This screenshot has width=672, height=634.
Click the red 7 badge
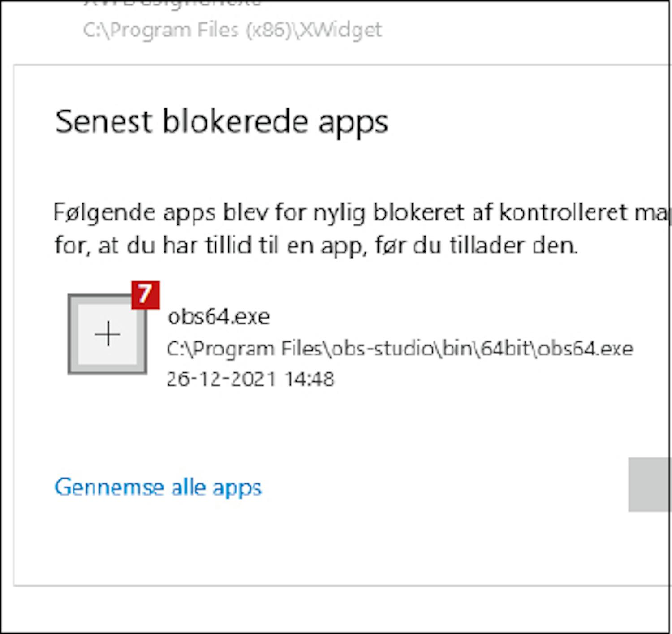(145, 295)
